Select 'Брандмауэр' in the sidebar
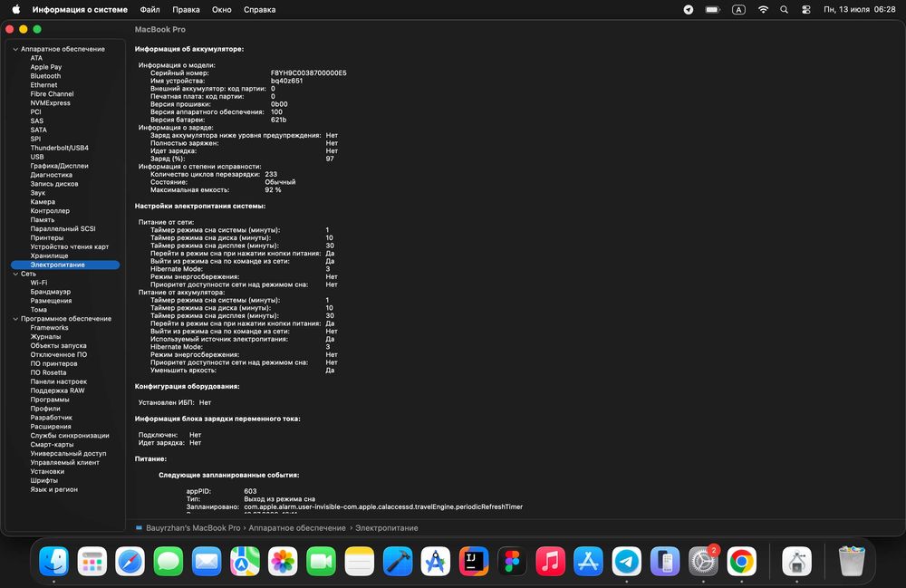 click(51, 292)
